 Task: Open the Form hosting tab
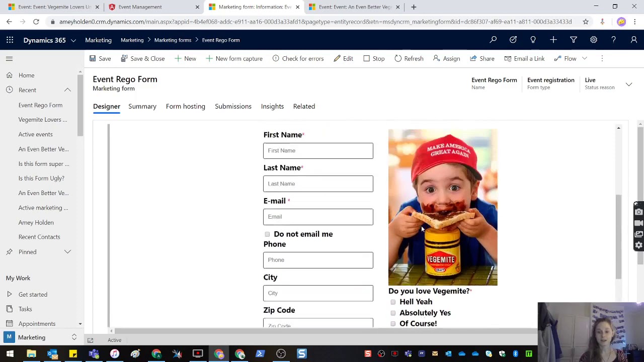pos(186,106)
